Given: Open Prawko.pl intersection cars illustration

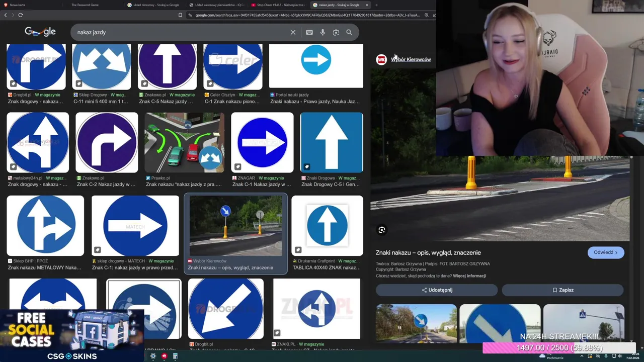Looking at the screenshot, I should click(185, 142).
